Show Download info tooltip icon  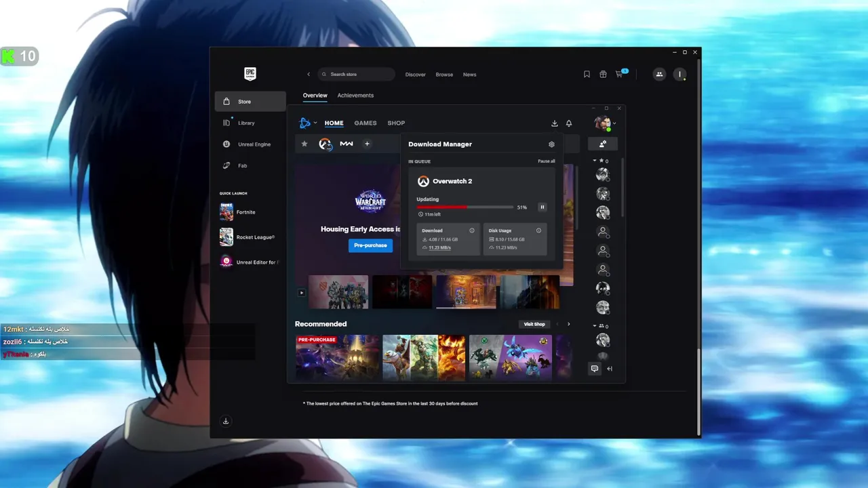(x=472, y=230)
